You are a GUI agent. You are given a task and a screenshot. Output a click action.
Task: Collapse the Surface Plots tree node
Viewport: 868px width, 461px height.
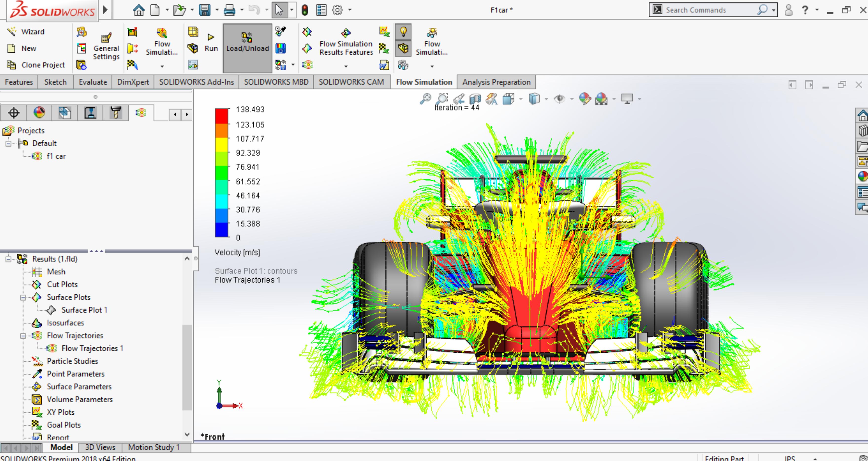23,298
